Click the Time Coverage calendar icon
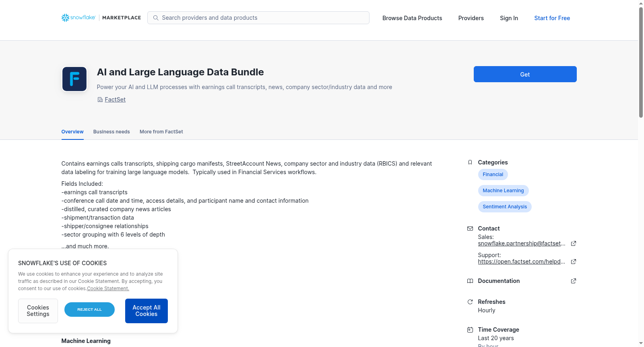The image size is (644, 347). 470,330
